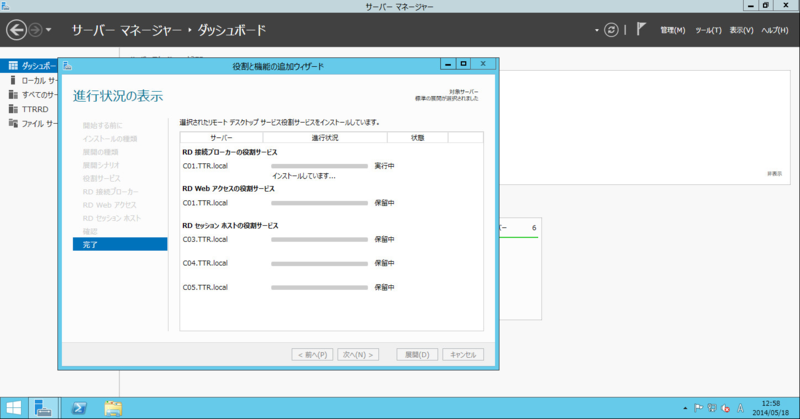Click the 実行中 status text
The image size is (800, 419).
click(x=384, y=166)
